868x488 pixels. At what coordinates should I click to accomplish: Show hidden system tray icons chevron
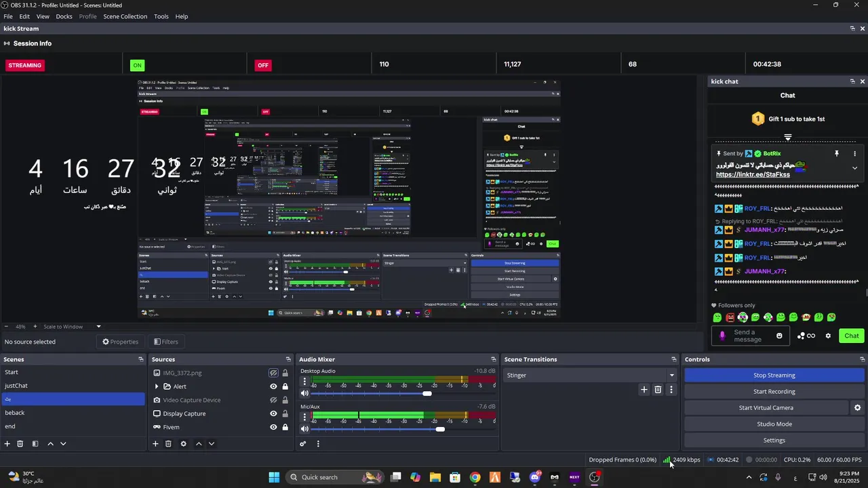pos(749,477)
